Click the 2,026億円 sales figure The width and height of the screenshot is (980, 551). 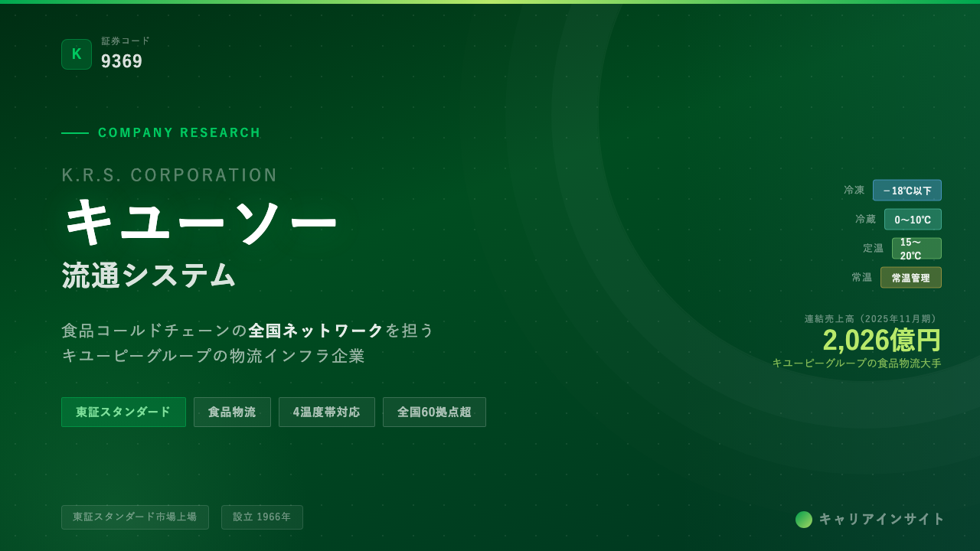pyautogui.click(x=882, y=341)
